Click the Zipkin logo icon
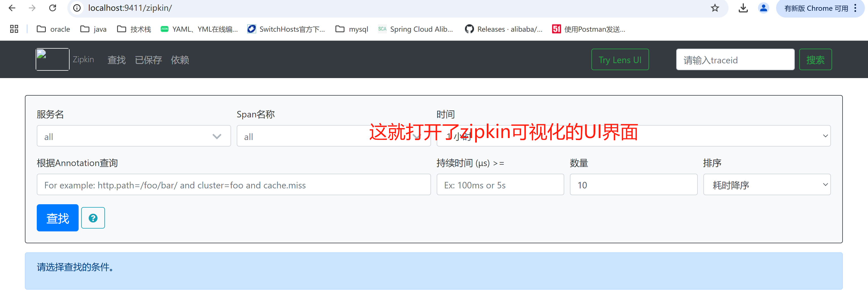The height and width of the screenshot is (299, 868). pyautogui.click(x=52, y=59)
